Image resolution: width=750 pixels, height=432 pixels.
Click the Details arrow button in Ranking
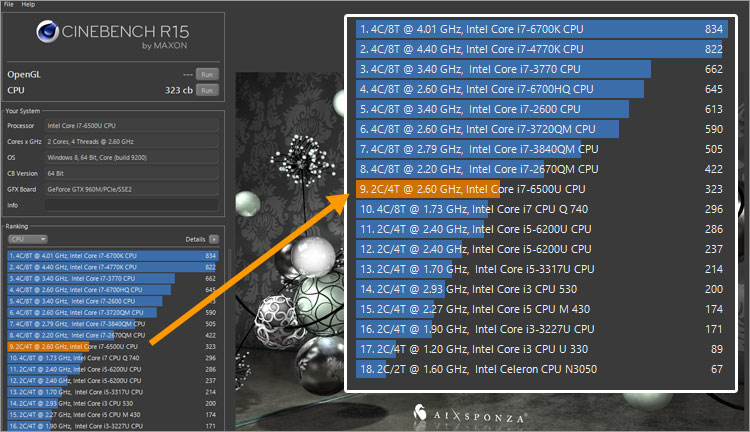[x=214, y=239]
